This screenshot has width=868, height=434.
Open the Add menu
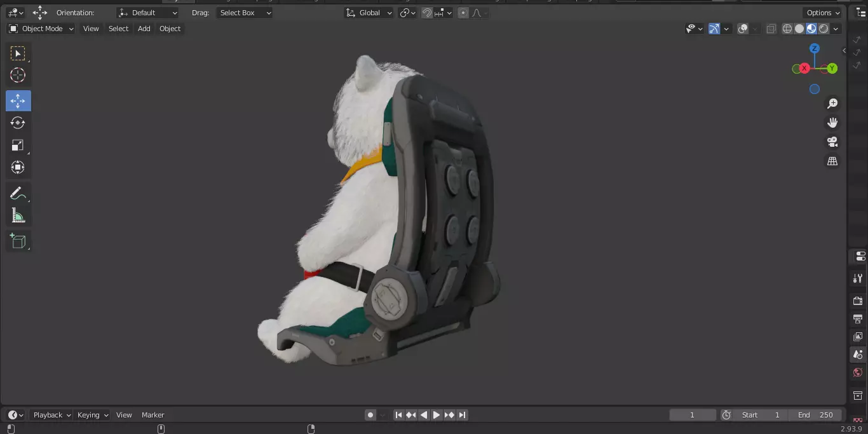tap(144, 29)
